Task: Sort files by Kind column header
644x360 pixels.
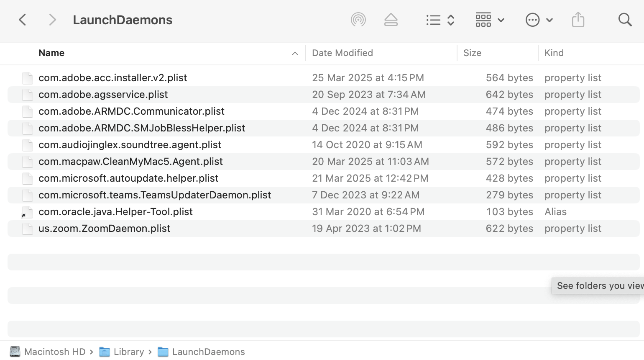Action: pyautogui.click(x=554, y=53)
